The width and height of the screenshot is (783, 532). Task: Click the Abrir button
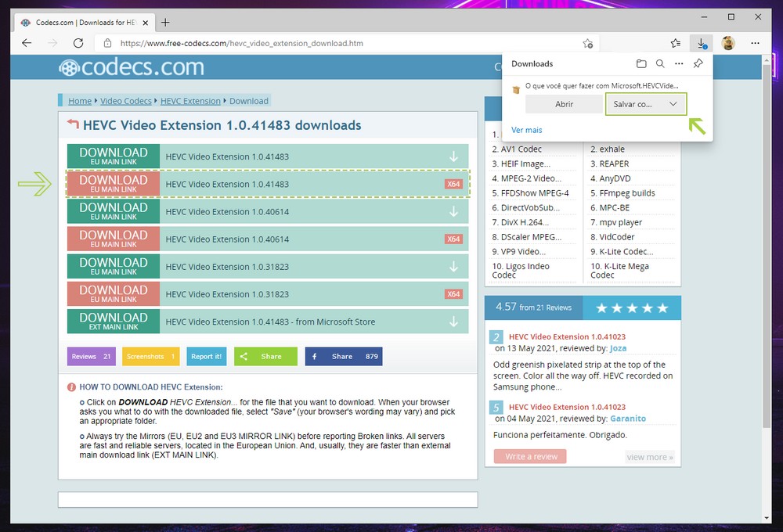564,104
